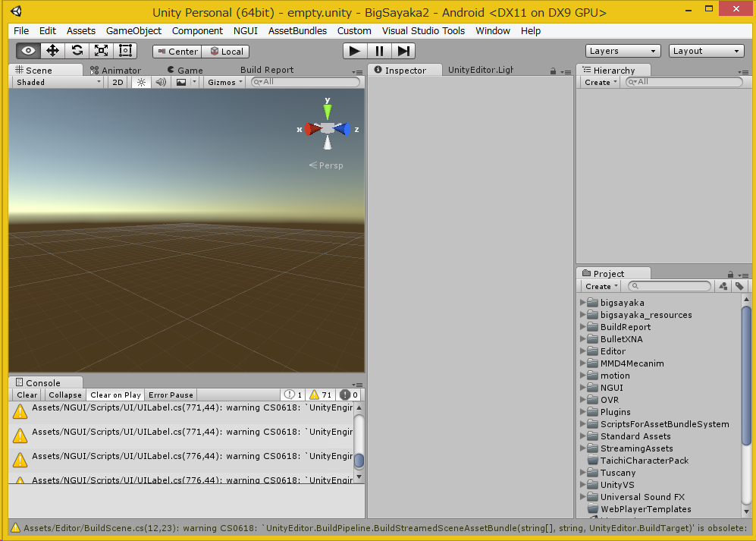The image size is (756, 541).
Task: Expand the Standard Assets folder
Action: [582, 436]
